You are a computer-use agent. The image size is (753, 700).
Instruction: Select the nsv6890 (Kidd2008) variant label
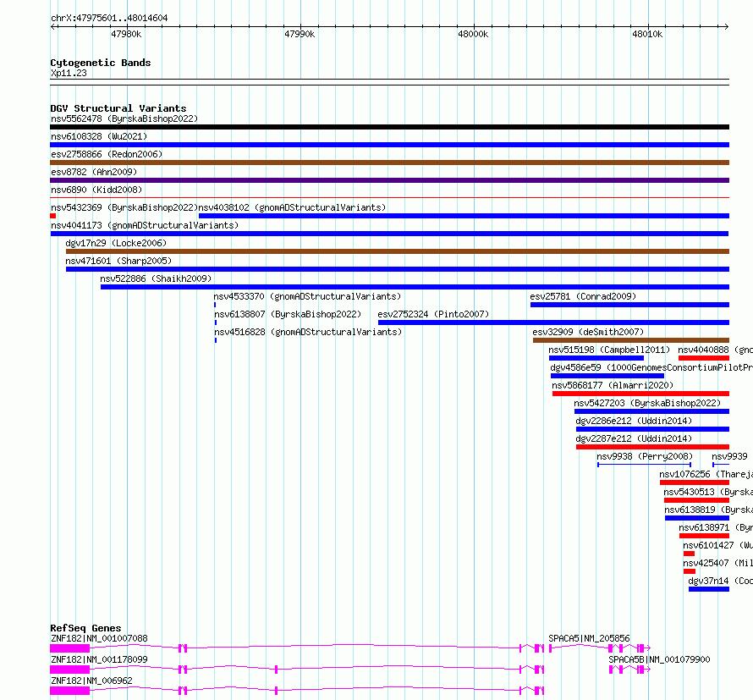click(x=96, y=190)
